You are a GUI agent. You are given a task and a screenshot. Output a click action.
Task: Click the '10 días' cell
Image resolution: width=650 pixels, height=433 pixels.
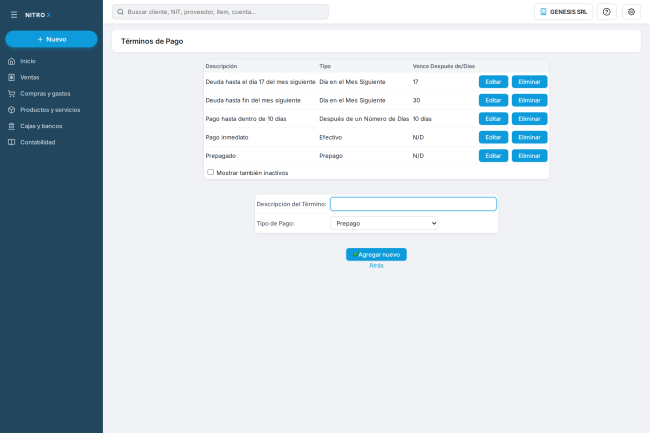[422, 119]
